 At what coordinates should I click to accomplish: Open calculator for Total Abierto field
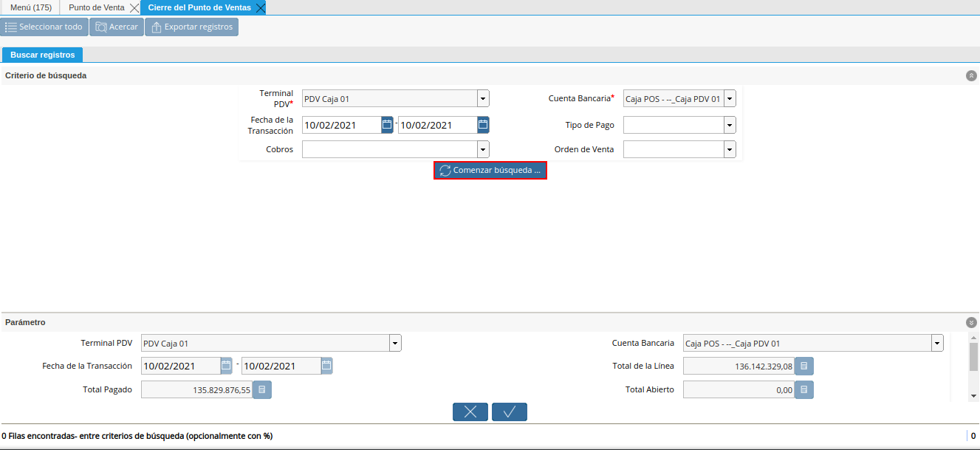(804, 389)
